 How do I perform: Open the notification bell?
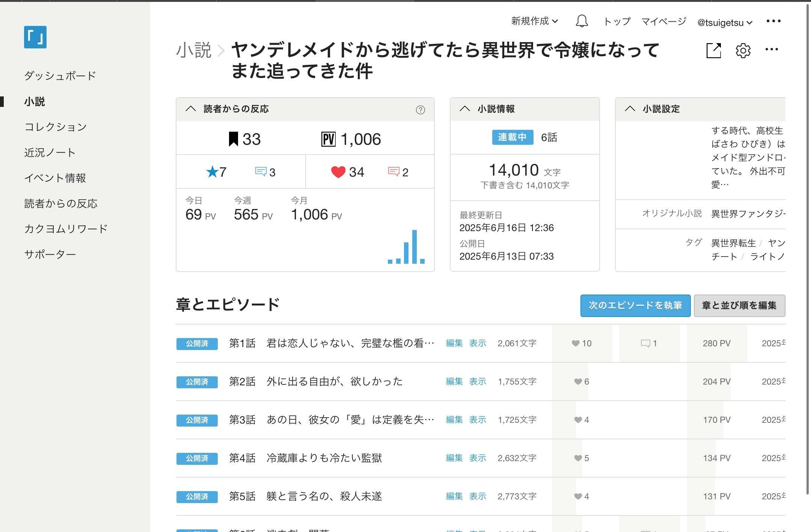click(x=582, y=21)
